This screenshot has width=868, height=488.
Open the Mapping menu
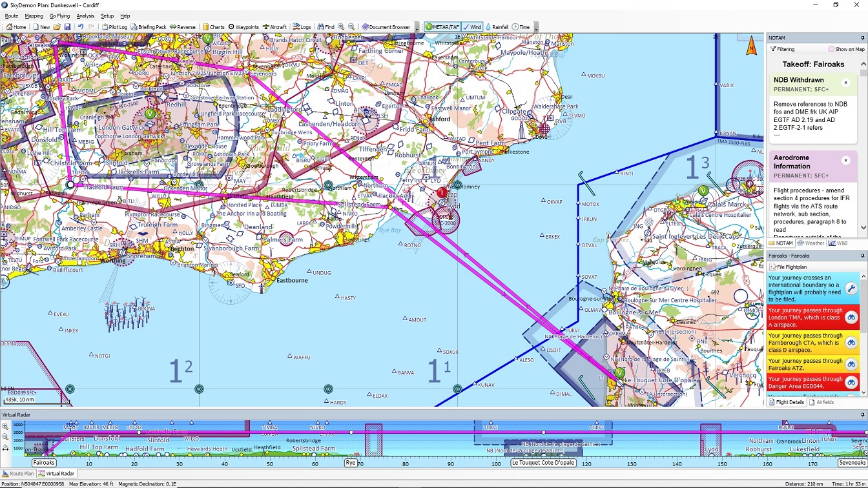click(x=34, y=16)
